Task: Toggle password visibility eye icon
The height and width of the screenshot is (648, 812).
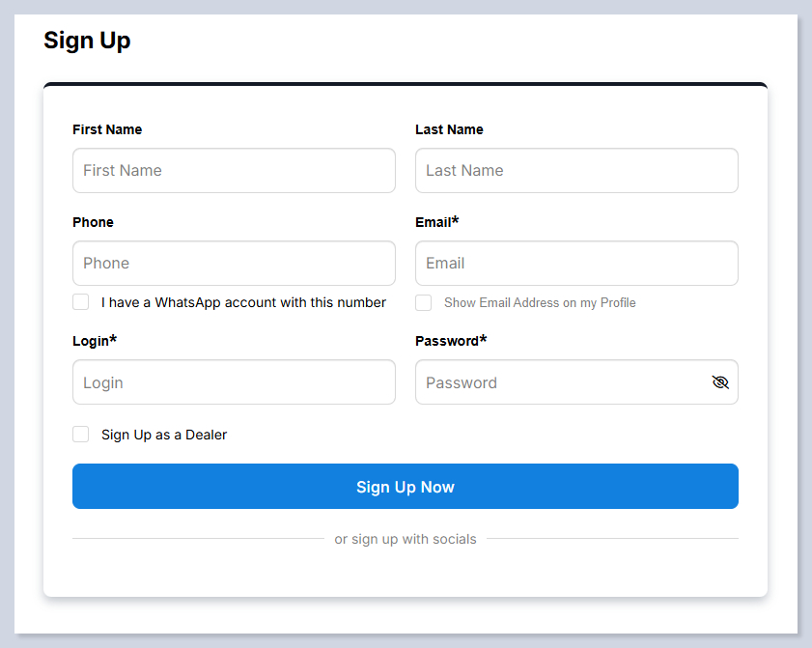Action: click(x=719, y=382)
